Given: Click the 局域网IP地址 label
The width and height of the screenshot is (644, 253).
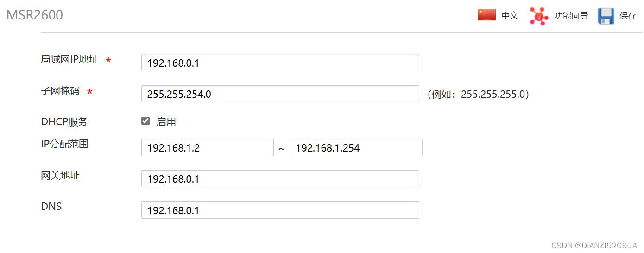Looking at the screenshot, I should click(x=69, y=59).
